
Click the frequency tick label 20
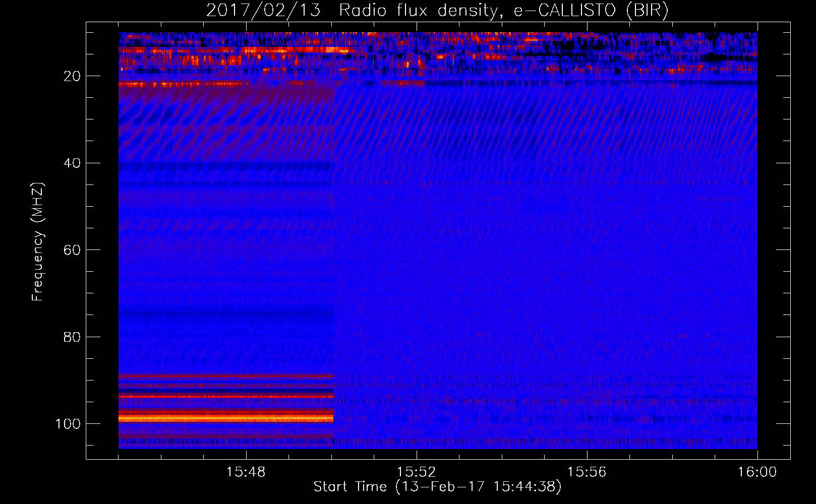pyautogui.click(x=72, y=76)
